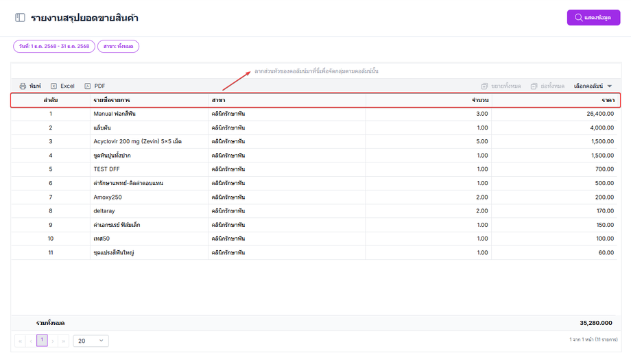Export the report to PDF

tap(95, 86)
